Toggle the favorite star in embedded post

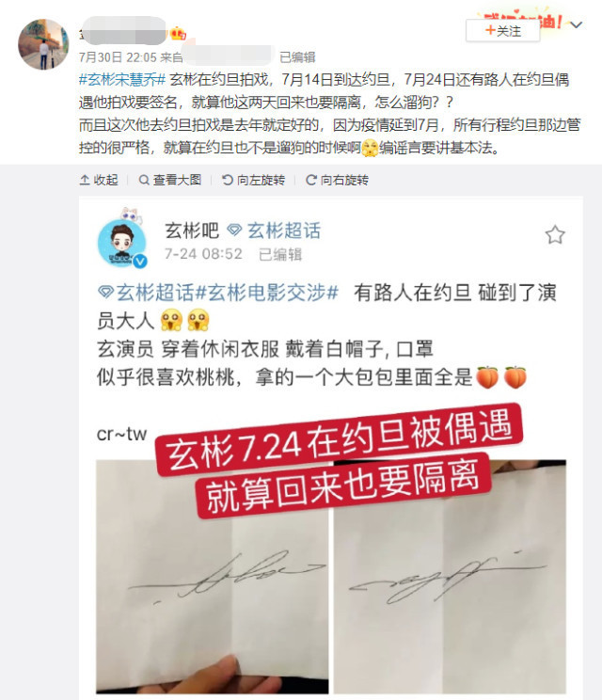point(555,235)
